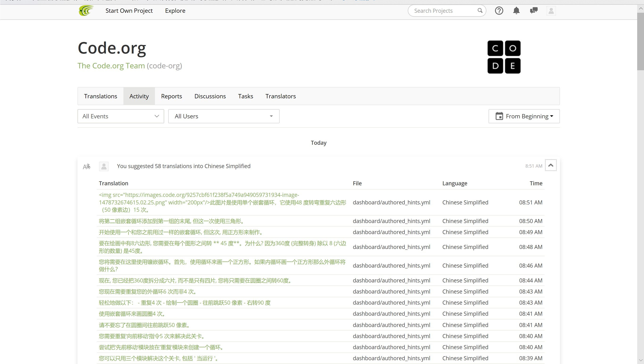Screen dimensions: 644x364
Task: Open the Tasks tab
Action: pos(245,96)
